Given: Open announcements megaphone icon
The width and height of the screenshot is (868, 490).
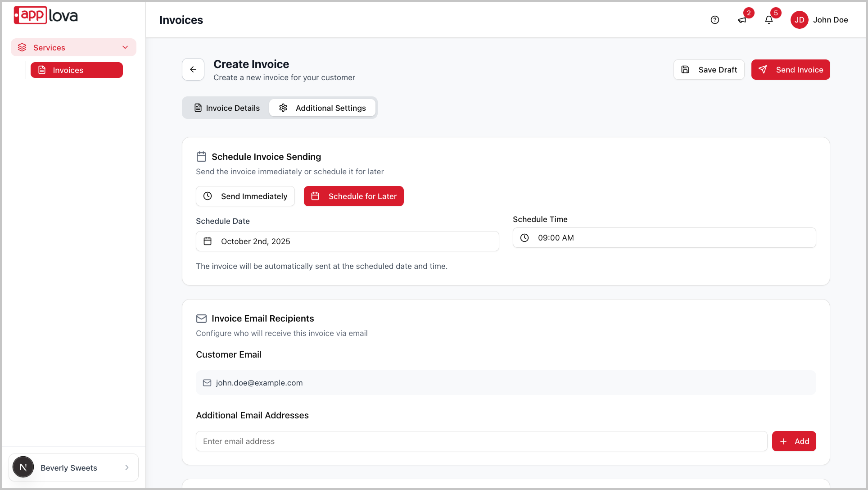Looking at the screenshot, I should pos(742,20).
